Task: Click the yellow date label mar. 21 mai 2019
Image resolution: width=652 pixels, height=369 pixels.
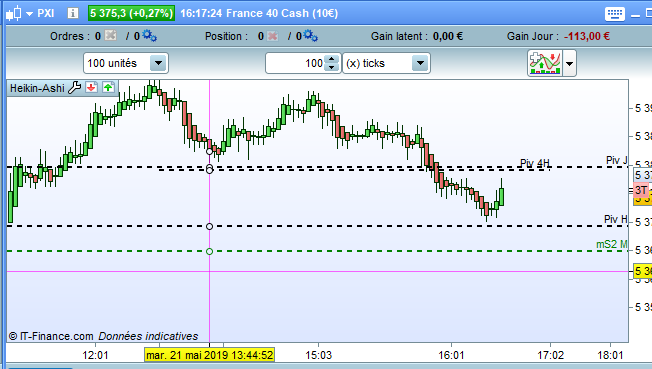Action: coord(210,355)
